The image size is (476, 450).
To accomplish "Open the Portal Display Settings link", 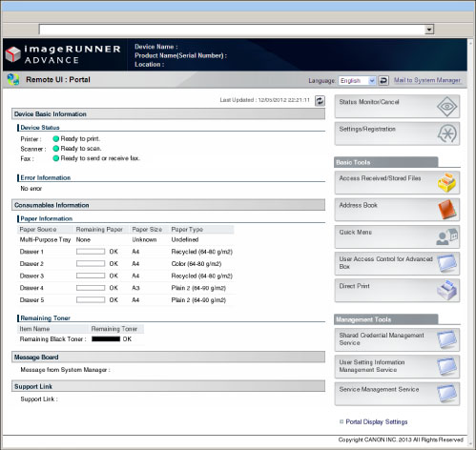I will (377, 421).
